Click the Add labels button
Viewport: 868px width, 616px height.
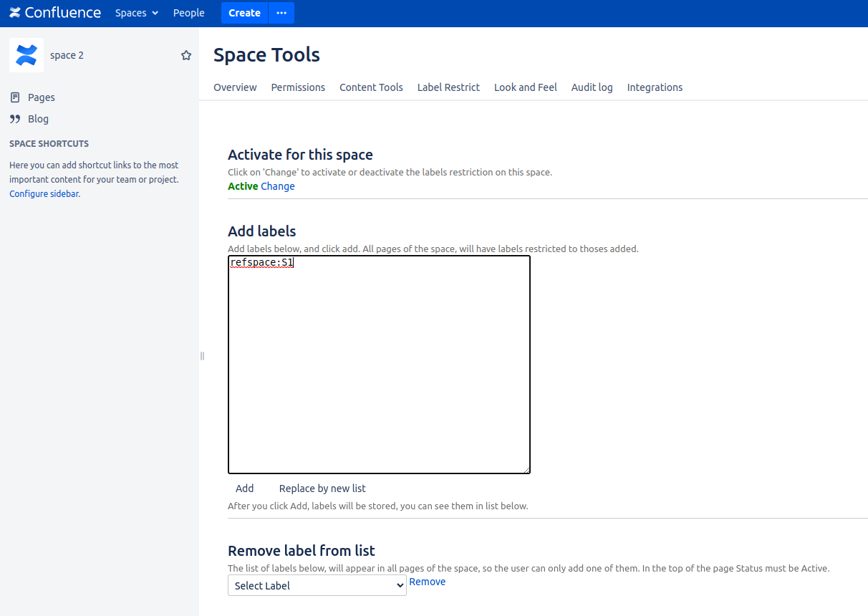tap(245, 489)
